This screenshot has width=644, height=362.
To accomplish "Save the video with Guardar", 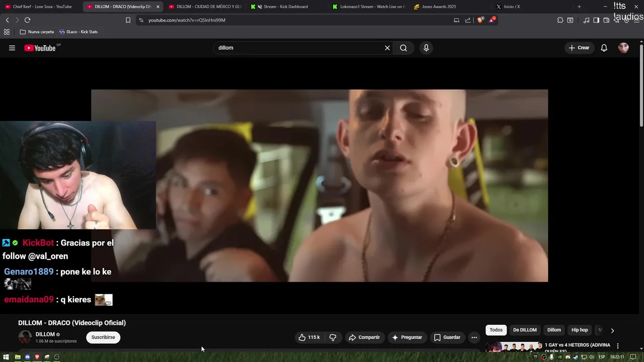I will point(447,337).
